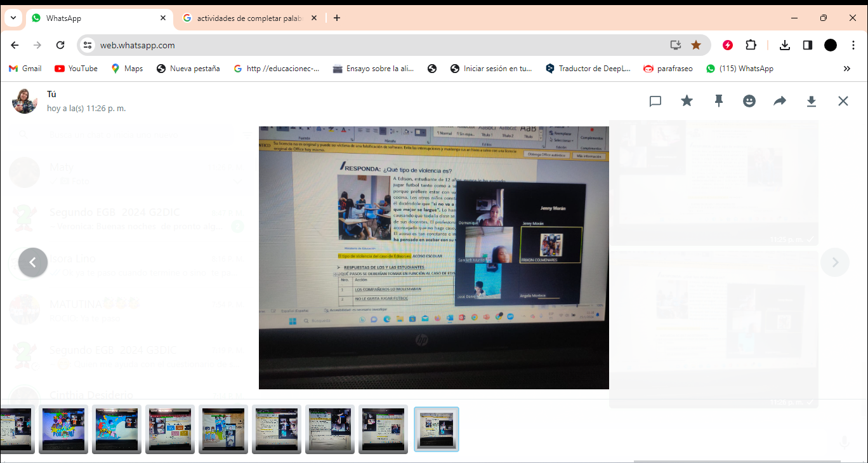Close the WhatsApp media viewer
The image size is (868, 463).
coord(843,101)
